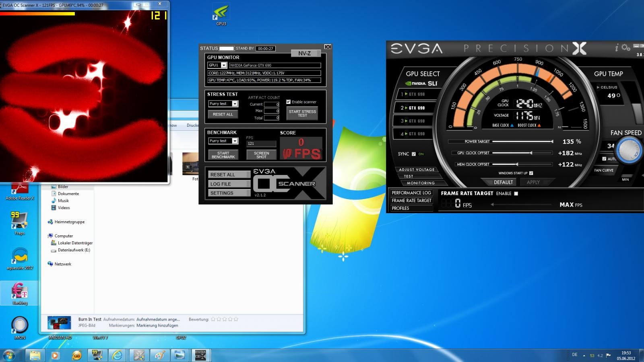Viewport: 644px width, 362px height.
Task: Switch to Fraps in the taskbar
Action: click(x=97, y=355)
